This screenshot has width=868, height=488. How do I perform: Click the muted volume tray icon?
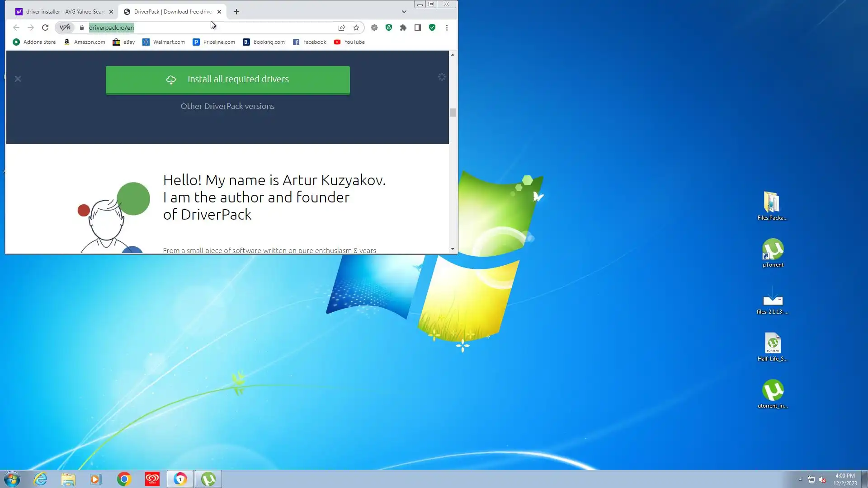(822, 480)
